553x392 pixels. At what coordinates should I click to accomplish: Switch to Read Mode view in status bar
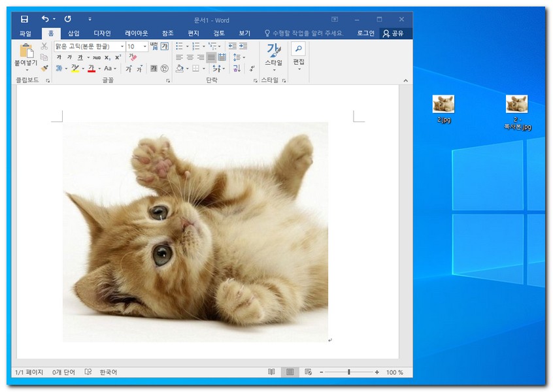(271, 372)
